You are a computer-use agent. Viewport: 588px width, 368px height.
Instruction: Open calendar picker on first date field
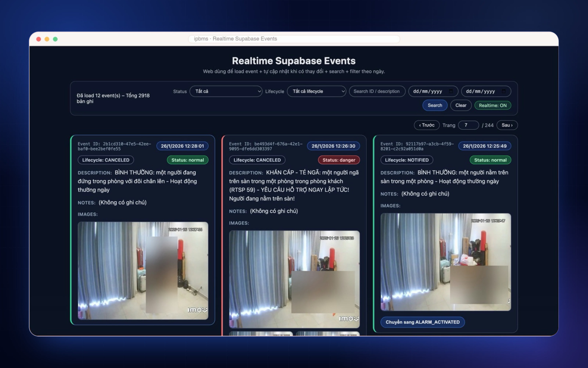tap(451, 91)
